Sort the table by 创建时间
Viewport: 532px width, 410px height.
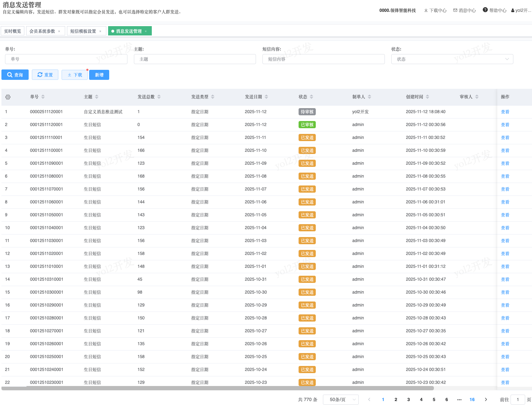point(427,97)
